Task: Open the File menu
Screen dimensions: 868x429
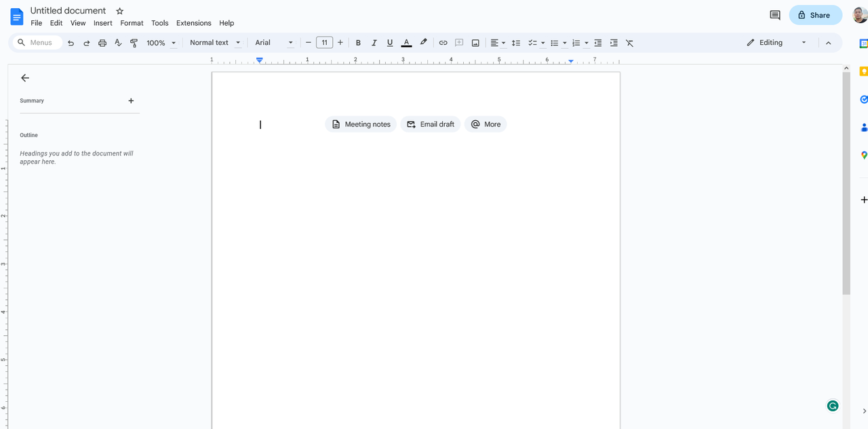Action: (36, 23)
